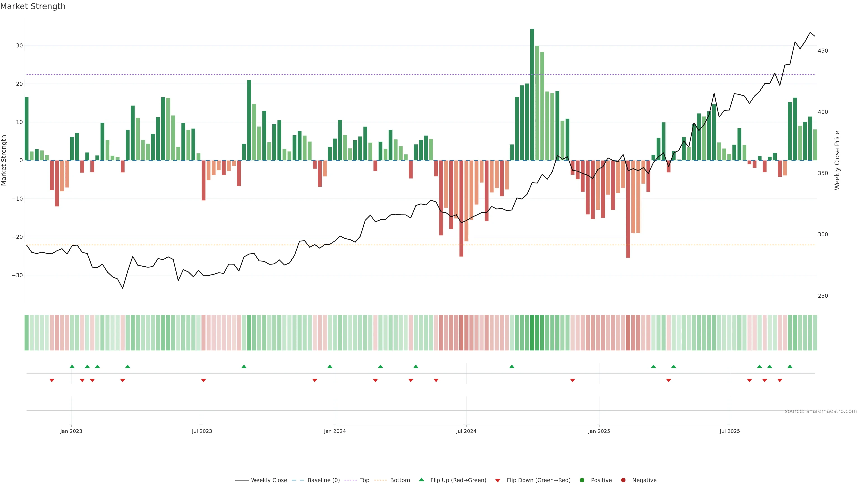Click the Jan 2024 x-axis label

tap(335, 431)
